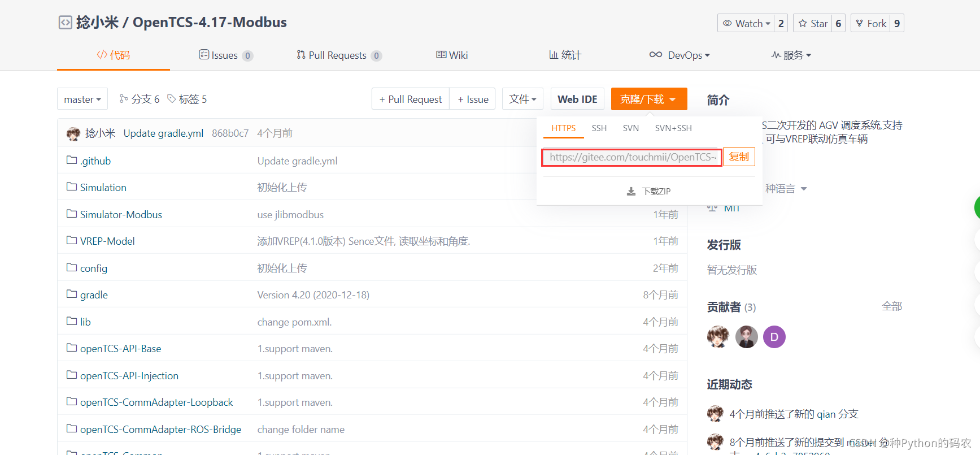Copy the clone URL with 复制
The width and height of the screenshot is (980, 455).
739,157
